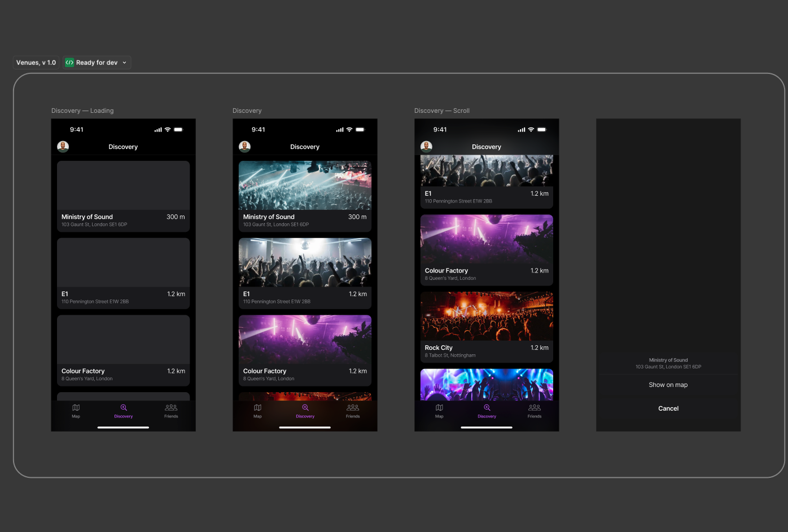Screen dimensions: 788x532
Task: Select the Venues, v 1.0 section label
Action: click(x=36, y=63)
